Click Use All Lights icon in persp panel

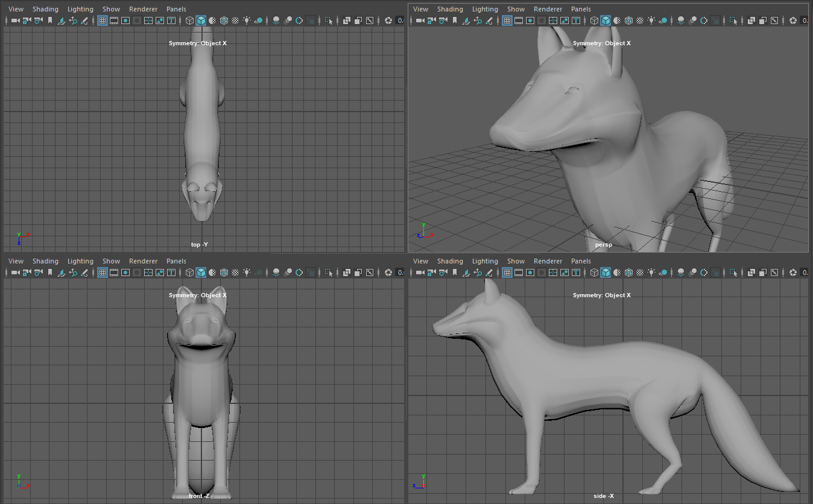[x=651, y=20]
